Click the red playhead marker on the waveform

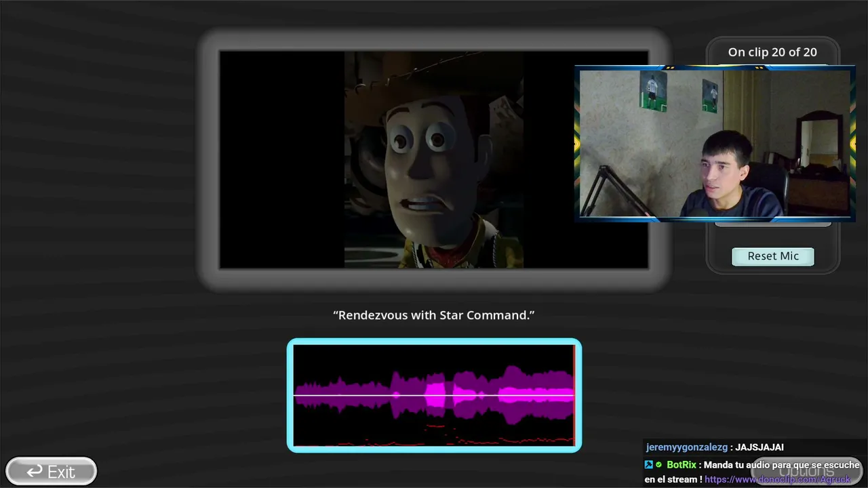[574, 395]
